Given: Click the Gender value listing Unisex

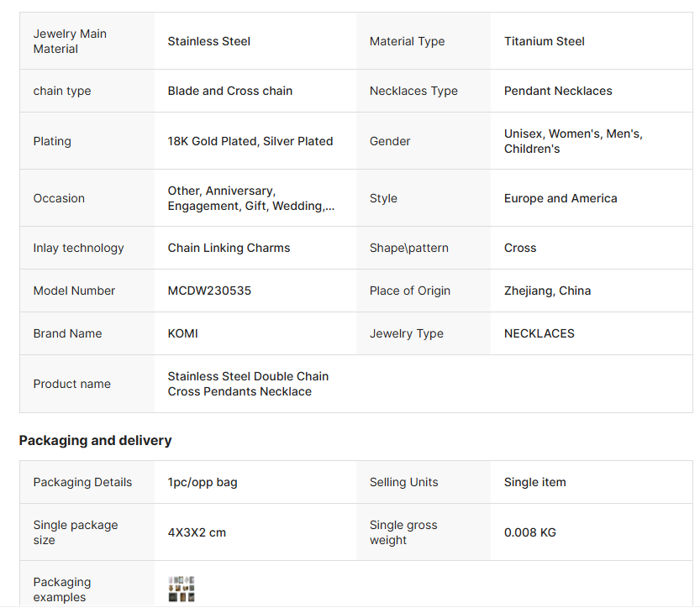Looking at the screenshot, I should (573, 141).
